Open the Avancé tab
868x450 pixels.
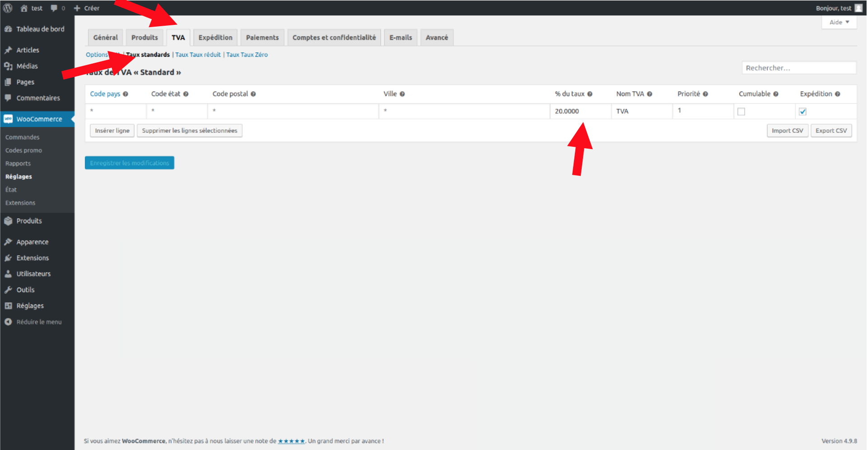click(x=437, y=37)
